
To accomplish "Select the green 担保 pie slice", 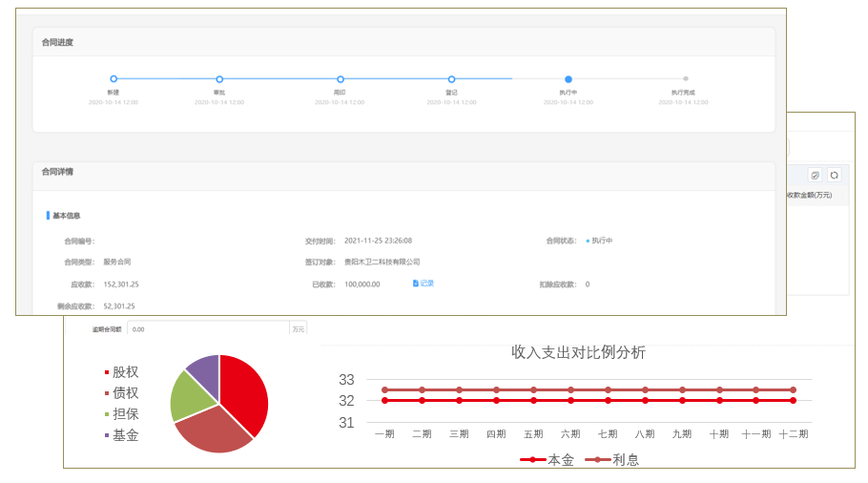I will pos(190,398).
